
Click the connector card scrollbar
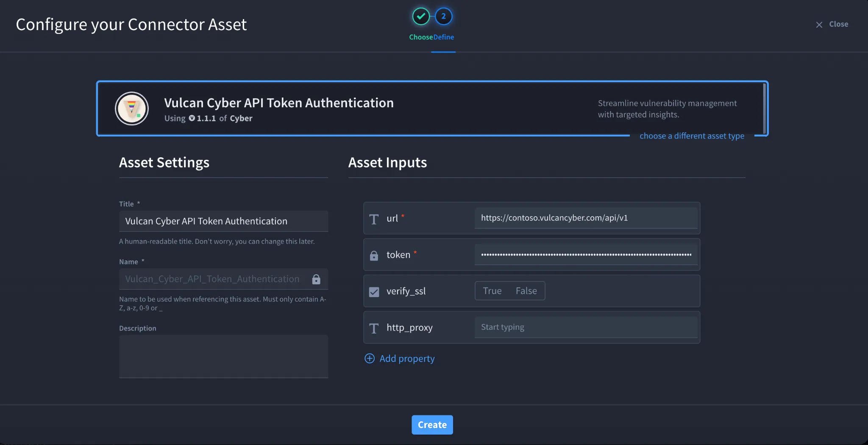coord(764,108)
